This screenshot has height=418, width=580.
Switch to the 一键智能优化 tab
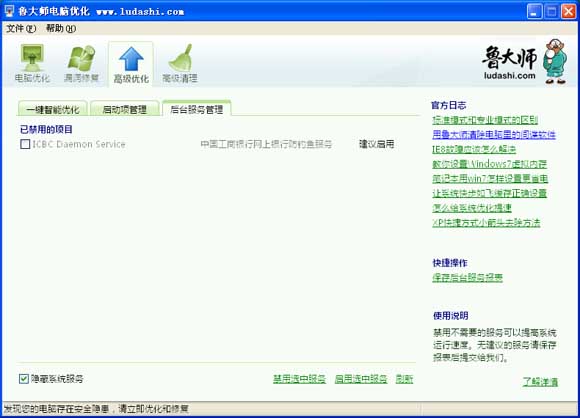pyautogui.click(x=53, y=109)
